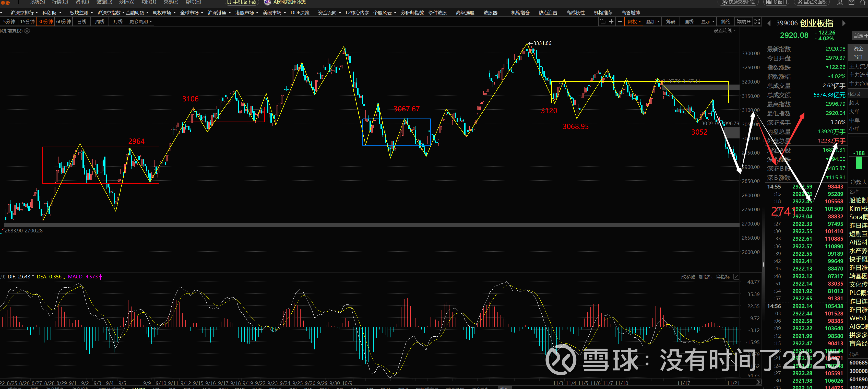The height and width of the screenshot is (389, 868).
Task: Click the fullscreen expand icon
Action: click(757, 21)
